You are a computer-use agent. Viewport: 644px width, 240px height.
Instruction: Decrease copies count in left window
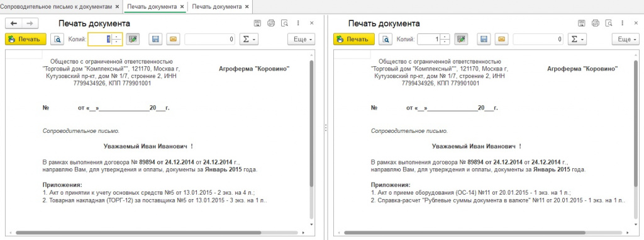pyautogui.click(x=117, y=42)
